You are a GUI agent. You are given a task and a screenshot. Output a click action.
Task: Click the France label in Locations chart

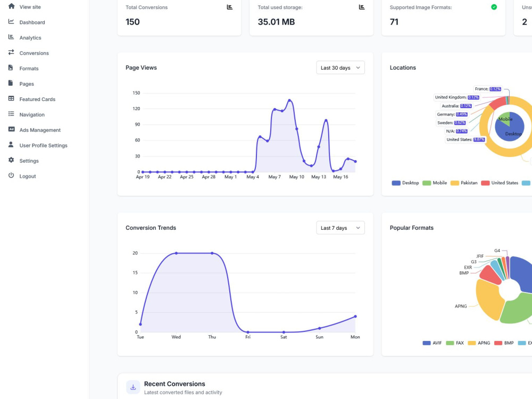click(487, 89)
